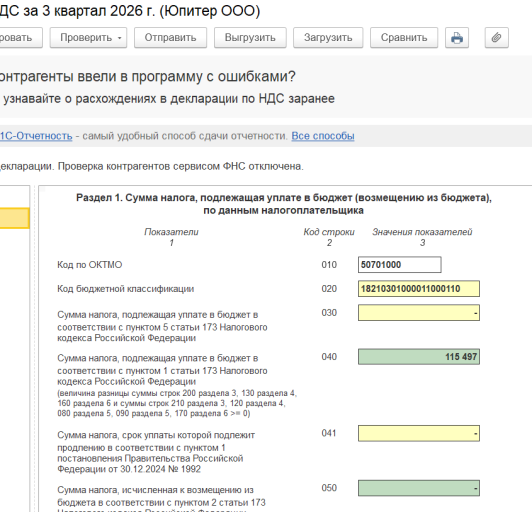Click the Сравнить button

[x=404, y=38]
